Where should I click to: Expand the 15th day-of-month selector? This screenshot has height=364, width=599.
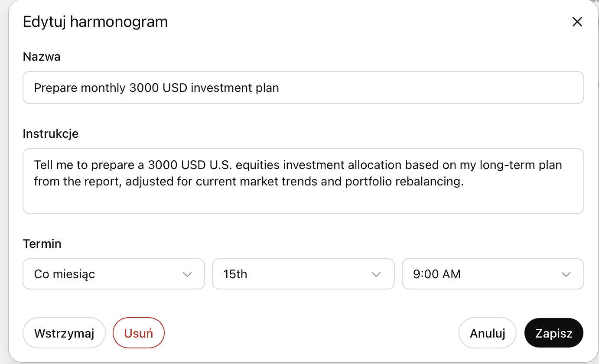pos(303,274)
